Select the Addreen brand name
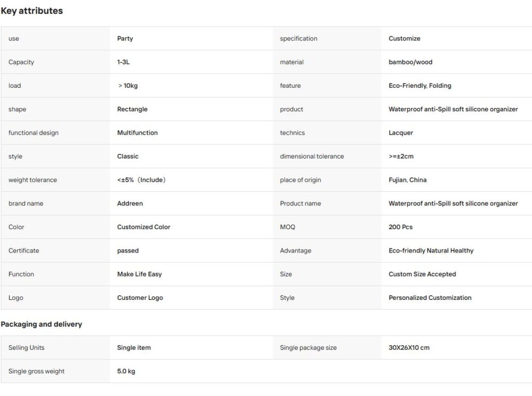The image size is (532, 396). point(130,203)
